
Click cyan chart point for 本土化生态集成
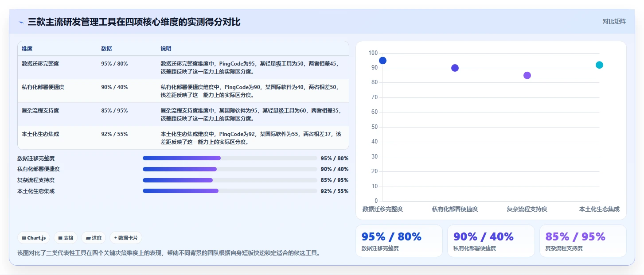(x=599, y=65)
